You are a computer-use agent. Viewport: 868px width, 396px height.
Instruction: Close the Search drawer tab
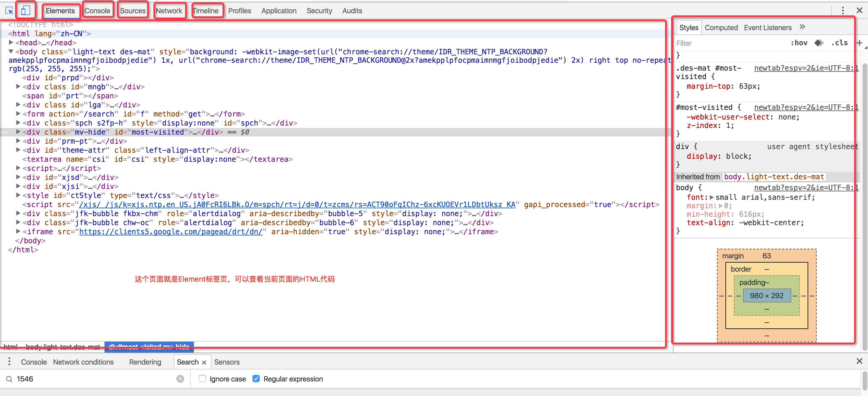pos(204,362)
